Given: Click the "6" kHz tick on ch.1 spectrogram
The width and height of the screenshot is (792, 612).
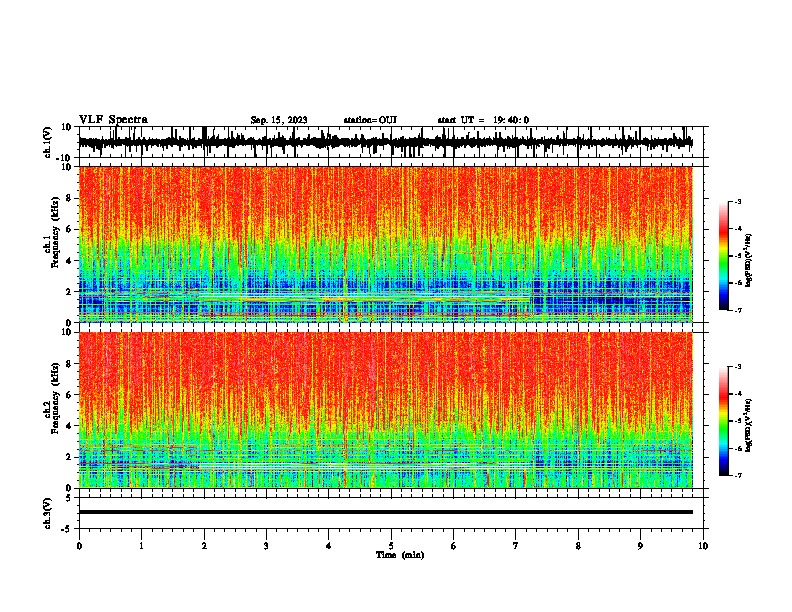Looking at the screenshot, I should [70, 230].
